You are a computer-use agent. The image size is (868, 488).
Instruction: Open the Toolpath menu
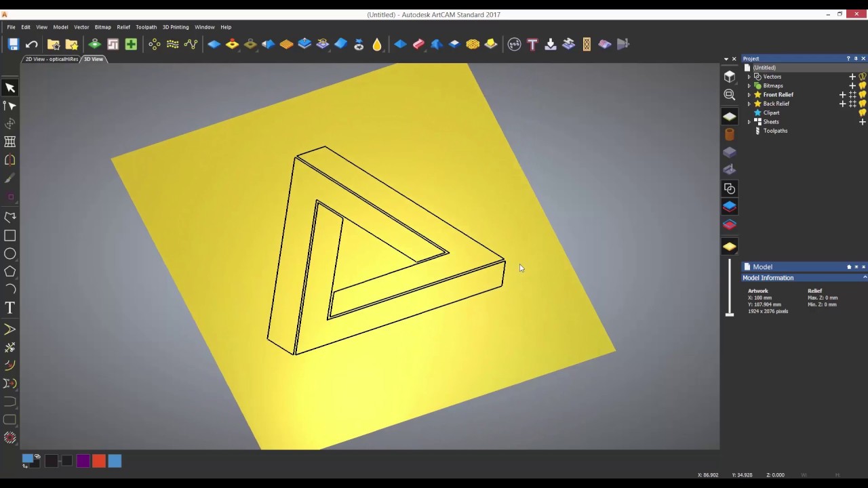[146, 27]
